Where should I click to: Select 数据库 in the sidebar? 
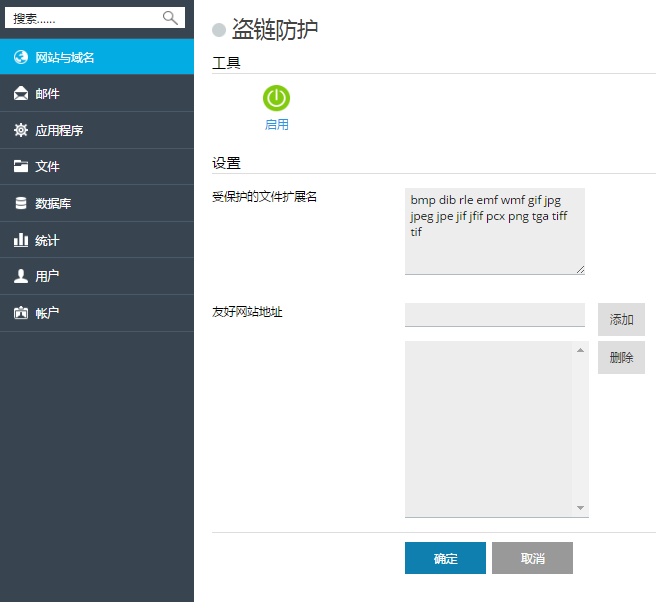tap(97, 203)
